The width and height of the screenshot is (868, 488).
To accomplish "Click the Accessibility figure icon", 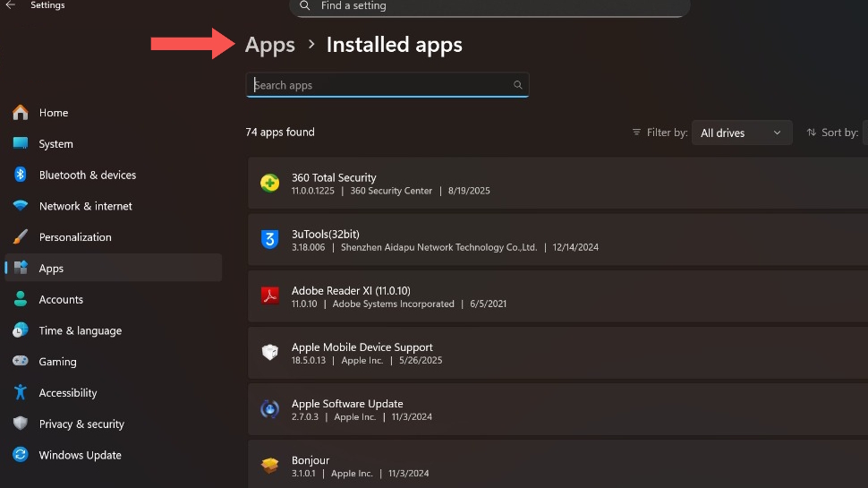I will [21, 392].
